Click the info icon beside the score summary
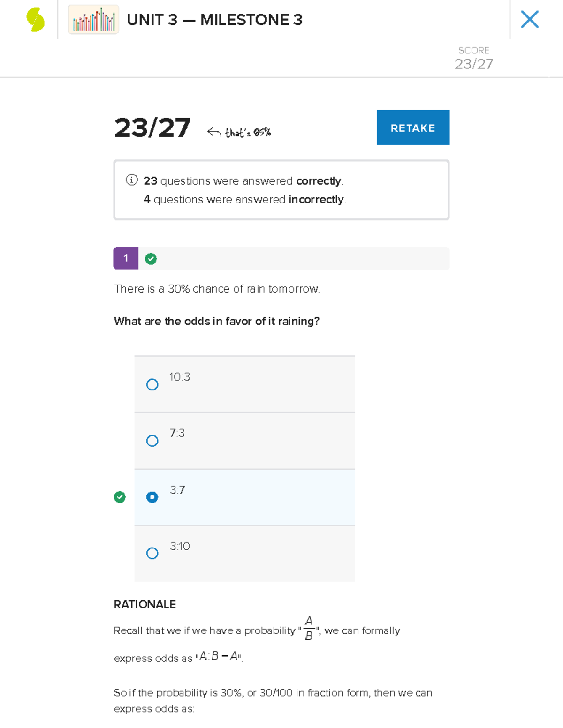The image size is (563, 728). (x=131, y=180)
